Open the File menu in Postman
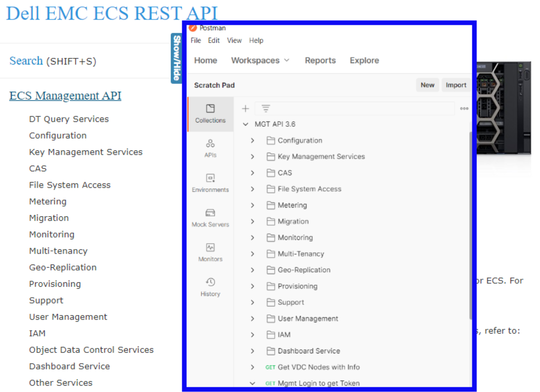 click(x=196, y=40)
